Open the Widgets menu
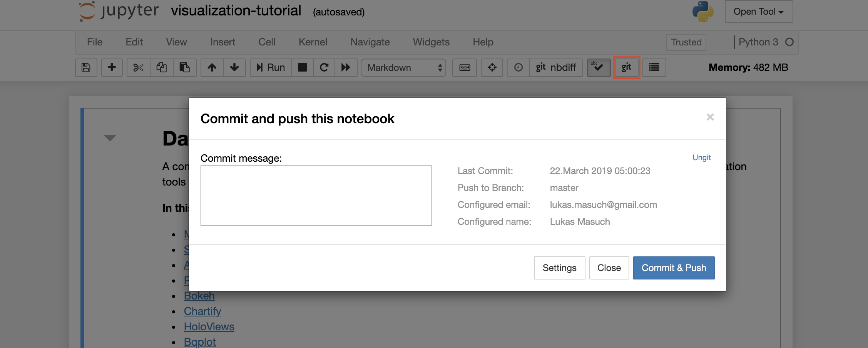The height and width of the screenshot is (348, 868). pos(431,42)
